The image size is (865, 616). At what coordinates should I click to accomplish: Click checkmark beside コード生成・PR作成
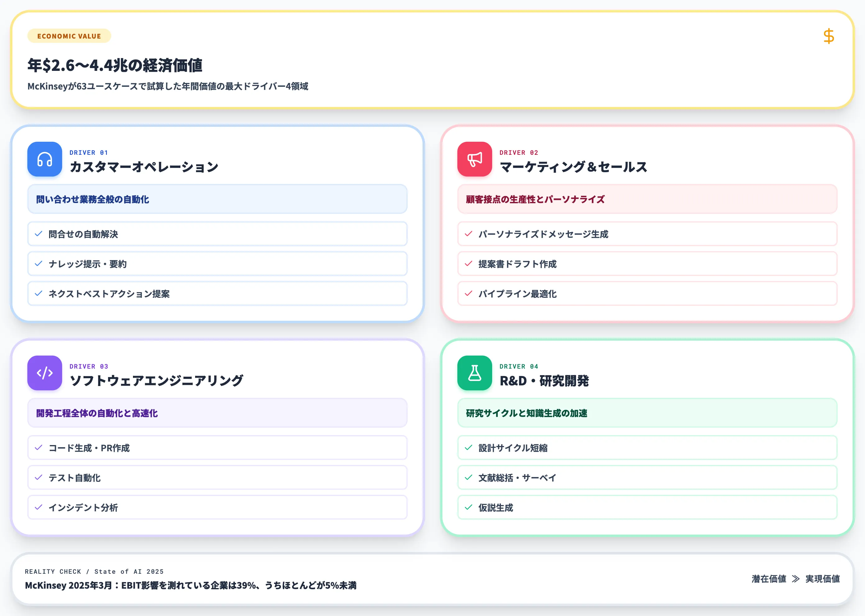pyautogui.click(x=38, y=448)
